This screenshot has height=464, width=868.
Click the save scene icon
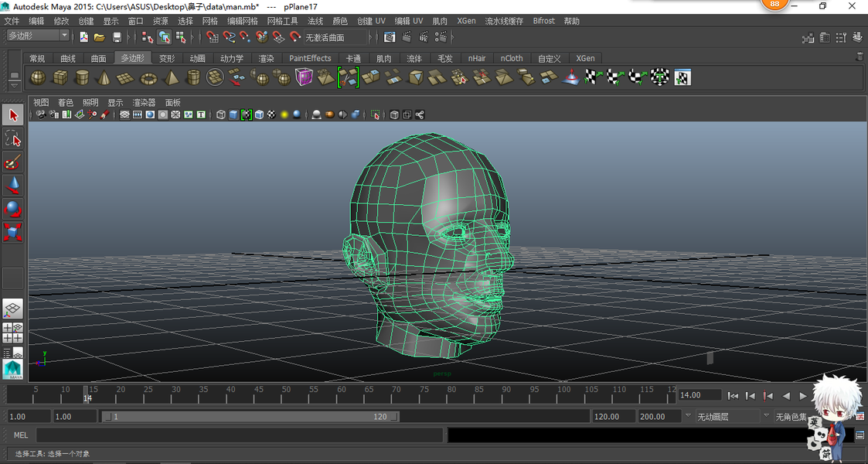117,37
